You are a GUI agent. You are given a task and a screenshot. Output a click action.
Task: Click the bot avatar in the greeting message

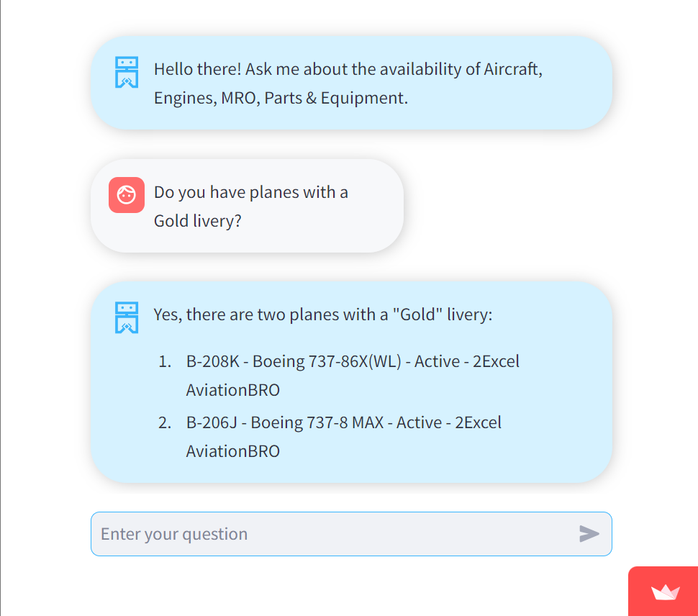coord(127,73)
